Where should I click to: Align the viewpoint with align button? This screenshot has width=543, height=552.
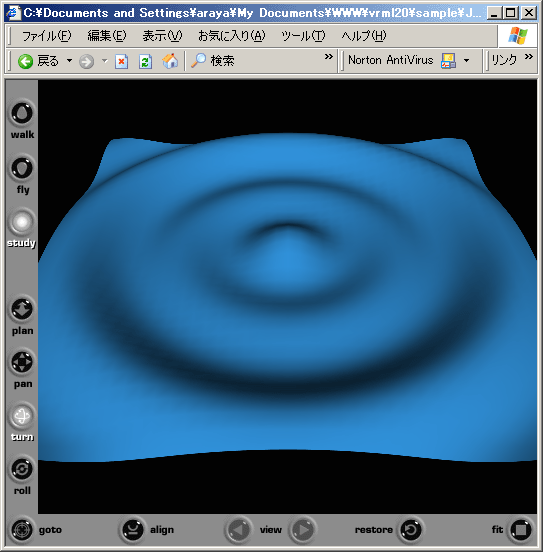coord(132,530)
